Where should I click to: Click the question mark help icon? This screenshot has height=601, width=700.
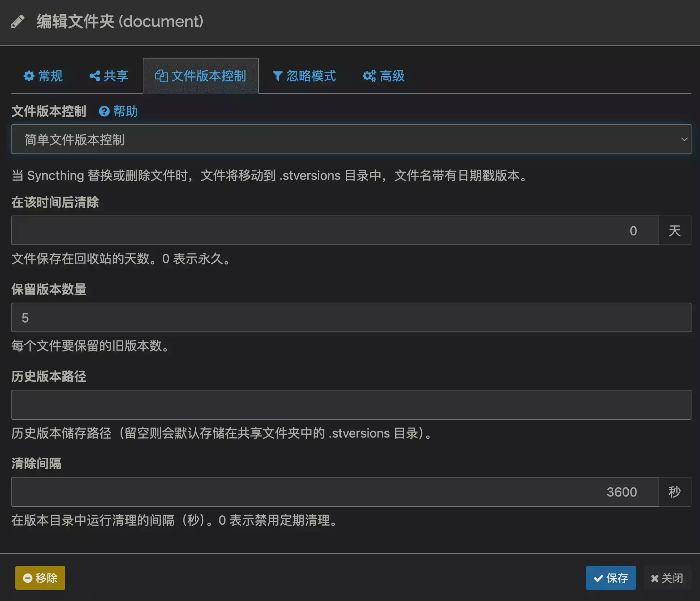point(104,111)
